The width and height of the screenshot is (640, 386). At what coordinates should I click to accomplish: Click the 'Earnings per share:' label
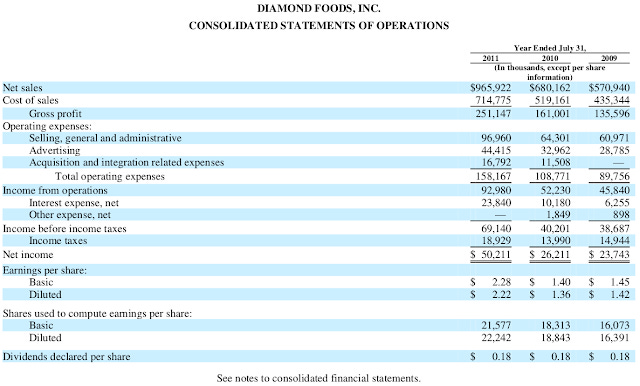45,271
